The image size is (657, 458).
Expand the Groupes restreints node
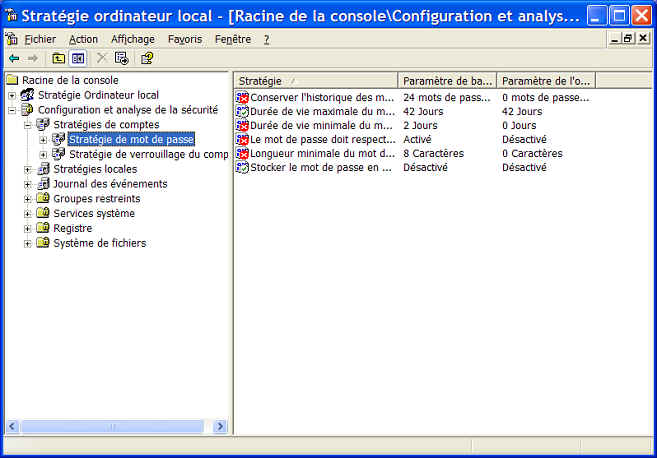pyautogui.click(x=28, y=199)
